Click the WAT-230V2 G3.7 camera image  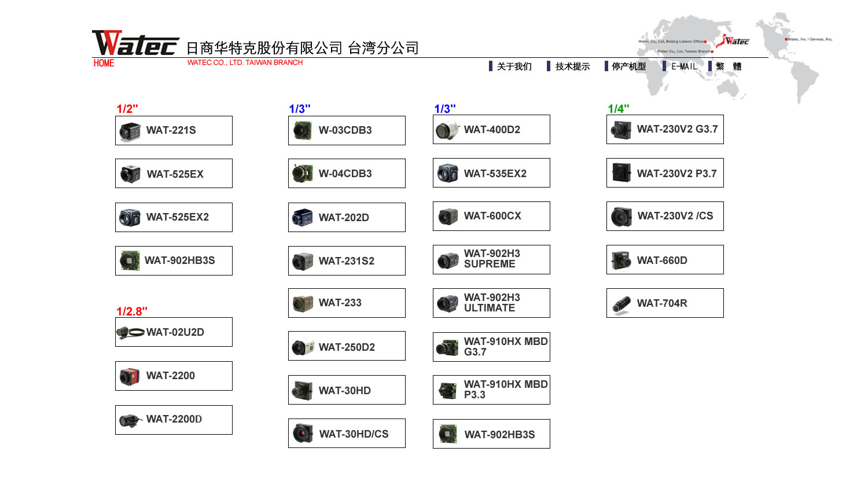[621, 130]
